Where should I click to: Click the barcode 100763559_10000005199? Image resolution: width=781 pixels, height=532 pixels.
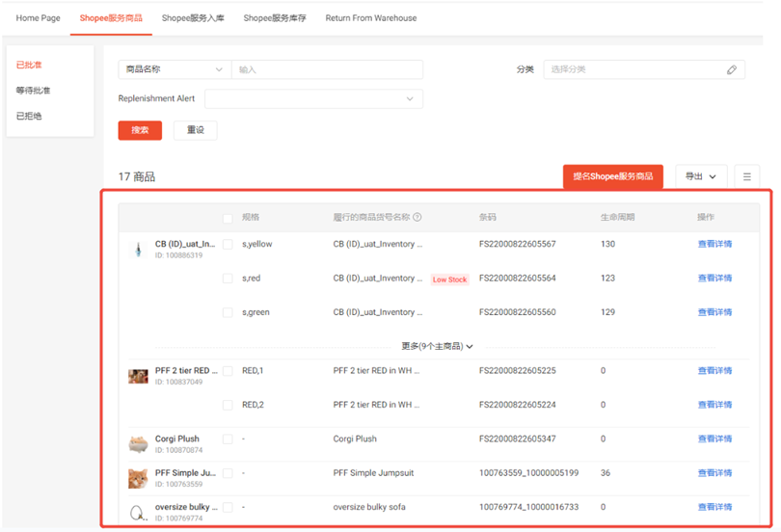(x=529, y=473)
